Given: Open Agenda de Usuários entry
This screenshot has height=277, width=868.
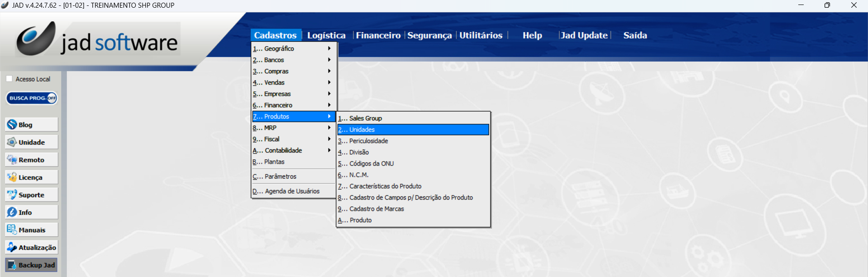Looking at the screenshot, I should pyautogui.click(x=292, y=191).
